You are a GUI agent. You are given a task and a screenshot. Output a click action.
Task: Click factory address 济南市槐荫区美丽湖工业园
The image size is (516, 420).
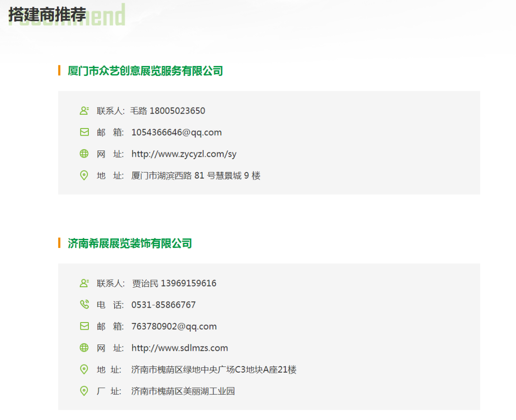[x=183, y=391]
